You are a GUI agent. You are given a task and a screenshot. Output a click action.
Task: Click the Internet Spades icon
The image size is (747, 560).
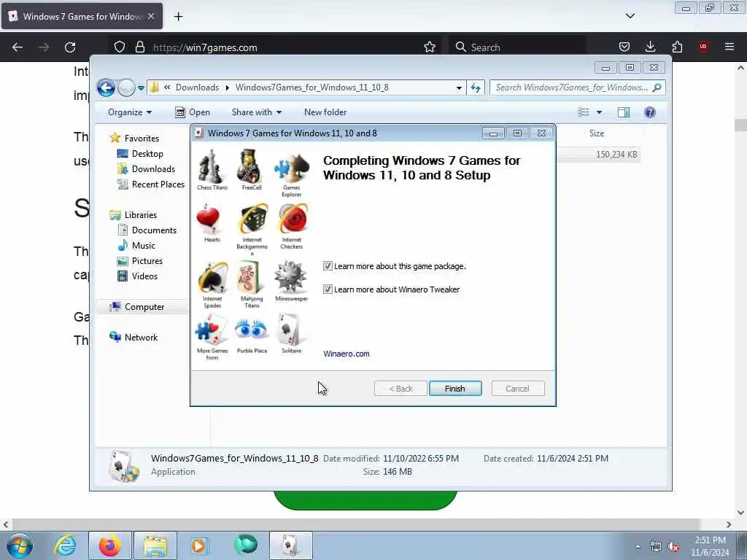point(213,278)
